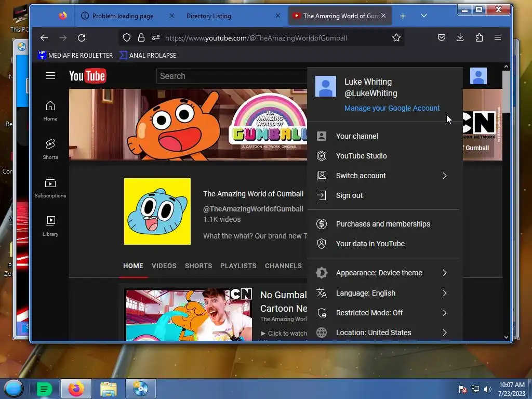Switch to the VIDEOS channel tab

[x=164, y=265]
